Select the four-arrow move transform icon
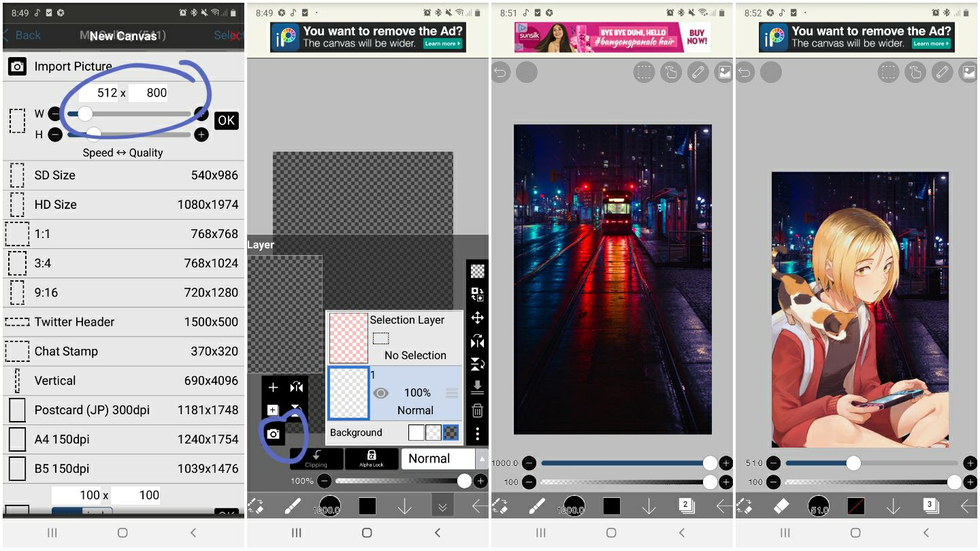Screen dimensions: 980x551 click(478, 317)
